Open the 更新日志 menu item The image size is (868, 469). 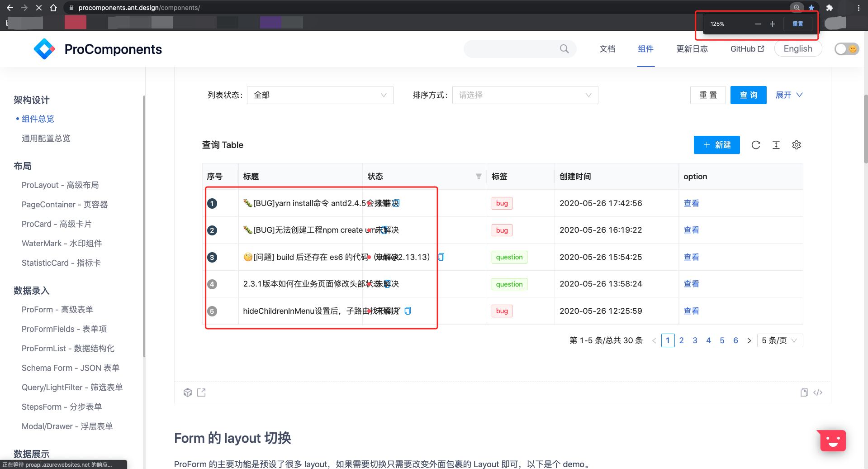[x=692, y=49]
